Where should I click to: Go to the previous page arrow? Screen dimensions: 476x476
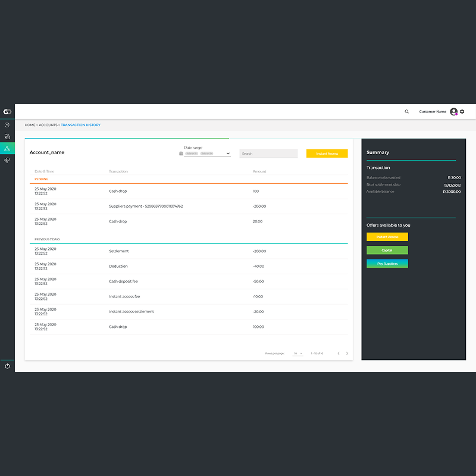(339, 353)
